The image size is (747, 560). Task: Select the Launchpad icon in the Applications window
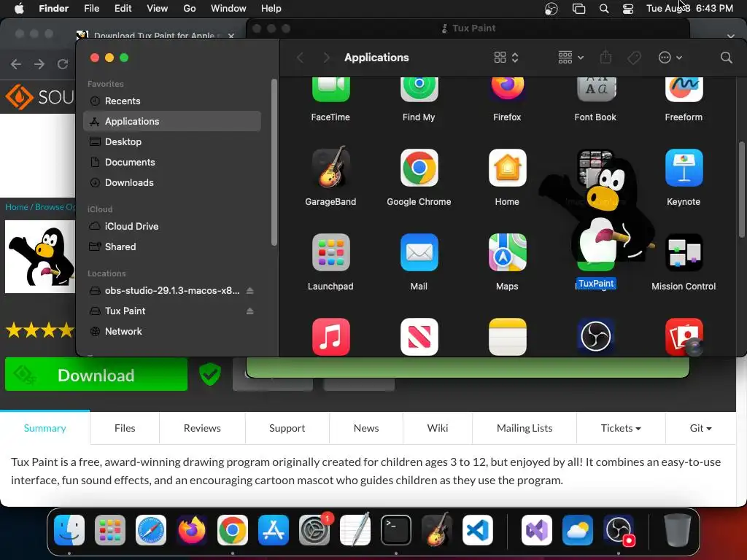(330, 252)
